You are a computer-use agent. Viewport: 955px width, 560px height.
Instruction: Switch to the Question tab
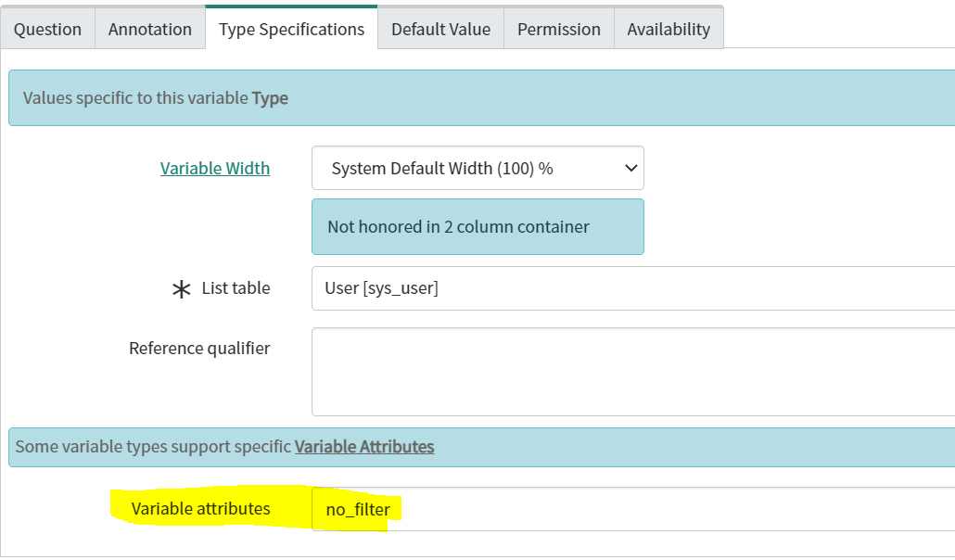pyautogui.click(x=47, y=29)
